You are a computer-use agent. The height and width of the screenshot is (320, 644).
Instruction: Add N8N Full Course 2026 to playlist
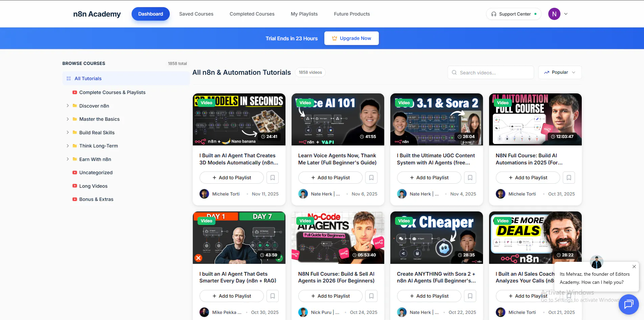[x=330, y=296]
